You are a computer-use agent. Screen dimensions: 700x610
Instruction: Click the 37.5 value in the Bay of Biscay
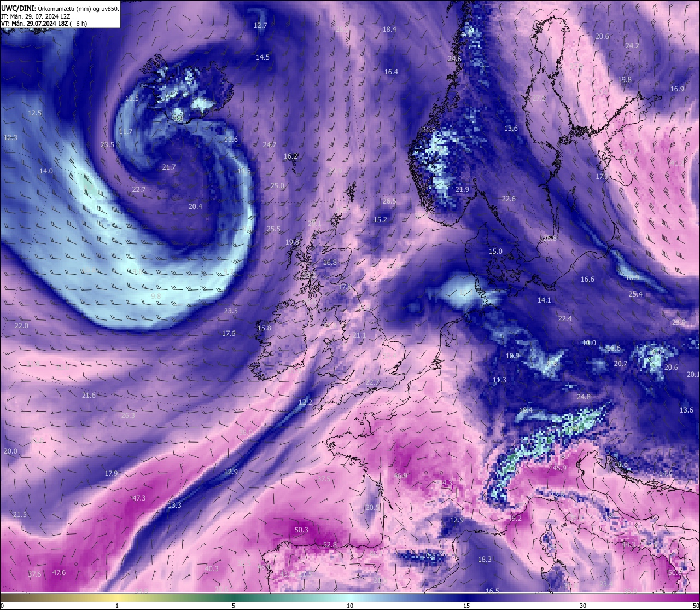[x=324, y=479]
